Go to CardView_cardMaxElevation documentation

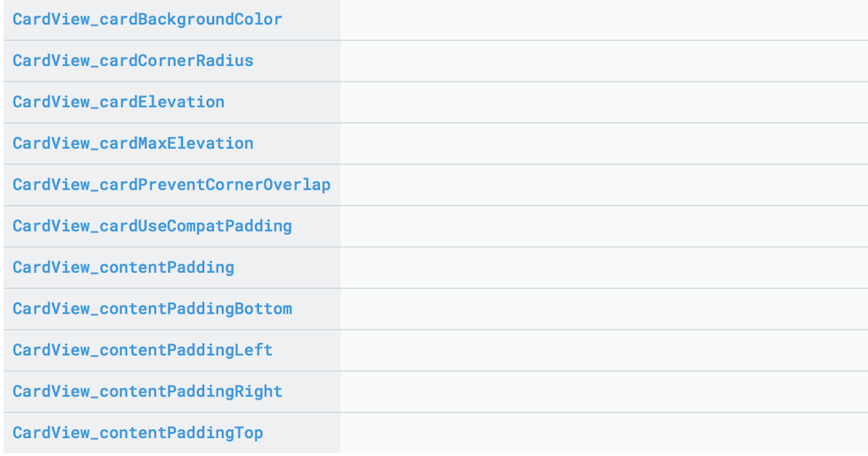[133, 143]
